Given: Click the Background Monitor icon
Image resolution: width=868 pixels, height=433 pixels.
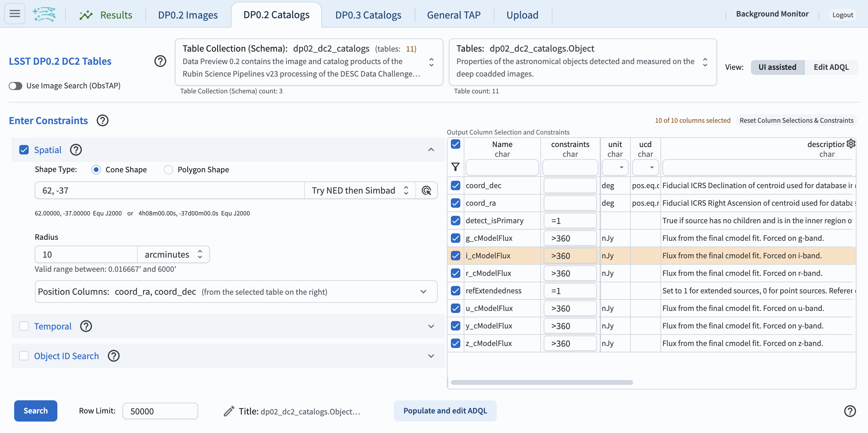Looking at the screenshot, I should (773, 13).
